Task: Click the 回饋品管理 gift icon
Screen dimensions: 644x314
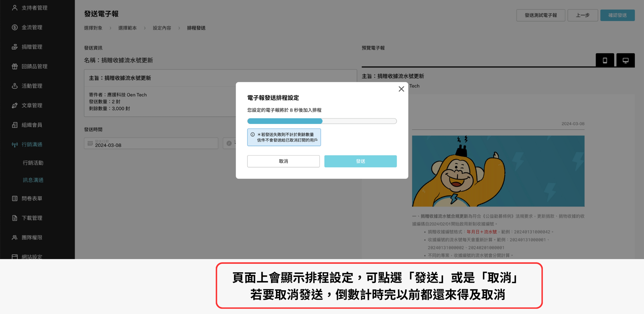Action: (x=14, y=66)
